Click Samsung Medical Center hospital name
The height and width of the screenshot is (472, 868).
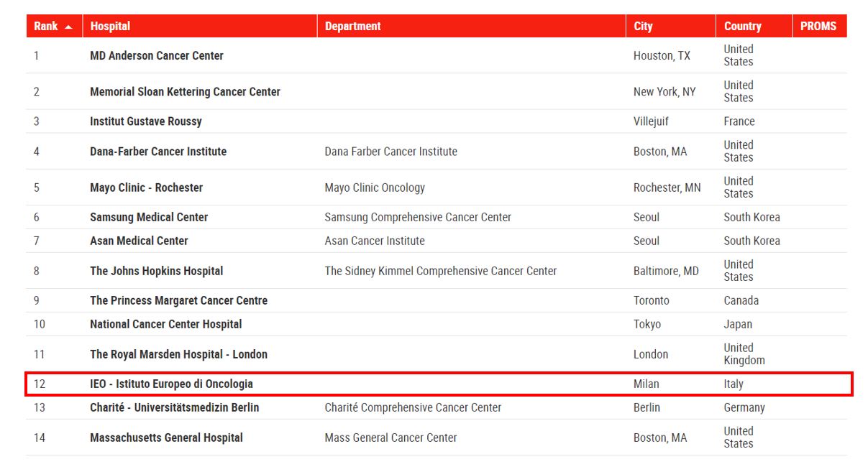point(149,217)
